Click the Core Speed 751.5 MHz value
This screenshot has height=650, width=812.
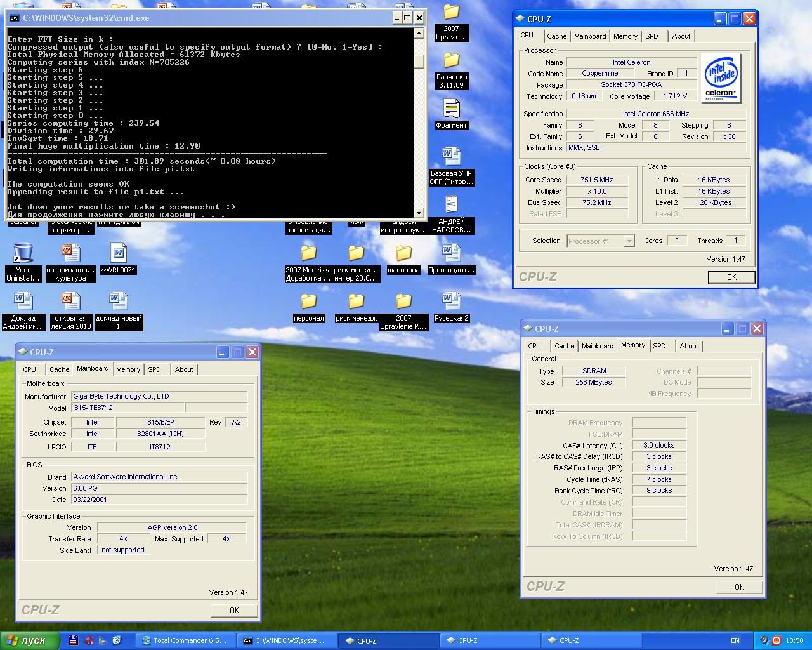[597, 180]
